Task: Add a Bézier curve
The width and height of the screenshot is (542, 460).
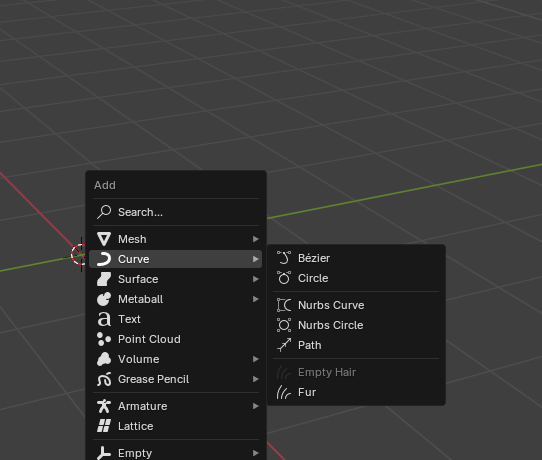Action: coord(356,258)
